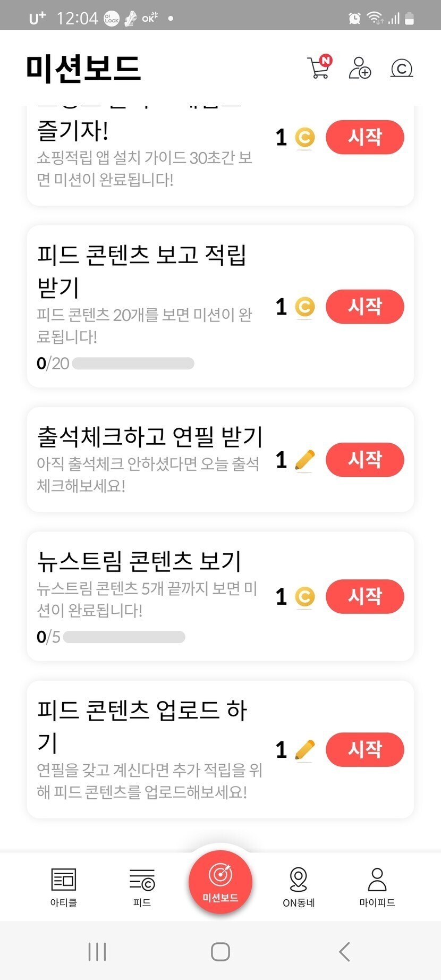
Task: Open the coin balance icon
Action: pyautogui.click(x=402, y=68)
